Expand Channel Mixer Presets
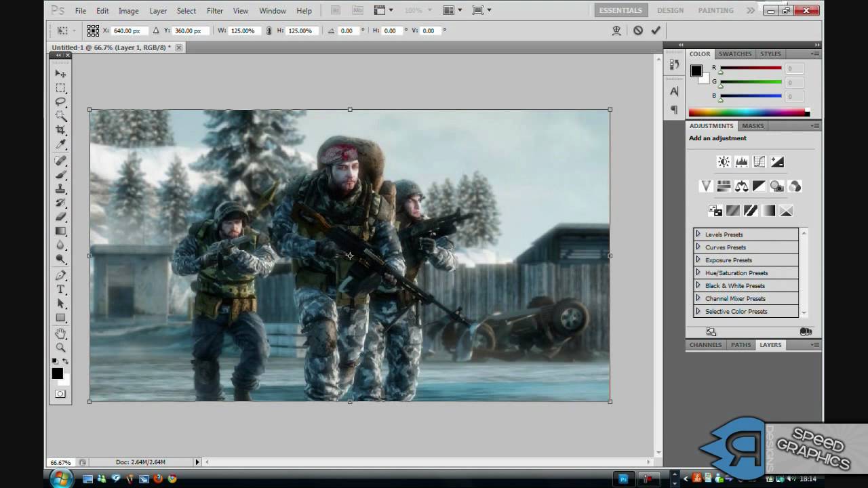 698,298
